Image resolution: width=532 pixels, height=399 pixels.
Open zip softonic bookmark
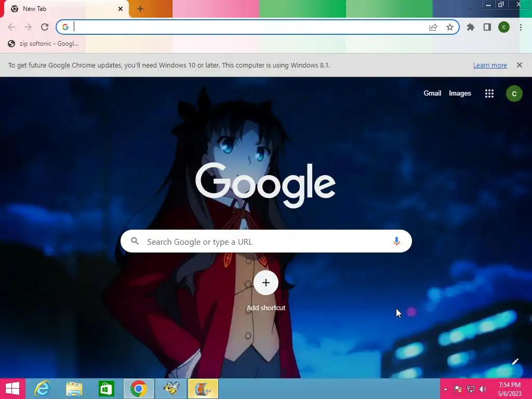tap(44, 44)
